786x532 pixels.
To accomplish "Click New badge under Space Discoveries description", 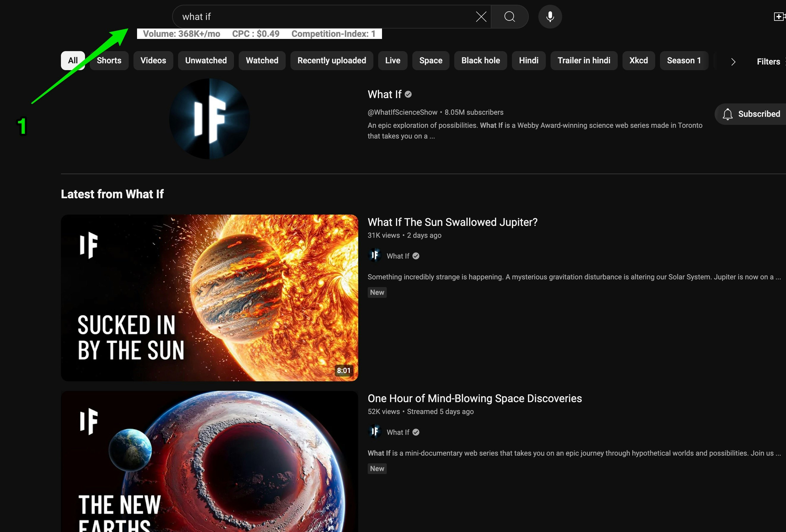I will tap(377, 468).
